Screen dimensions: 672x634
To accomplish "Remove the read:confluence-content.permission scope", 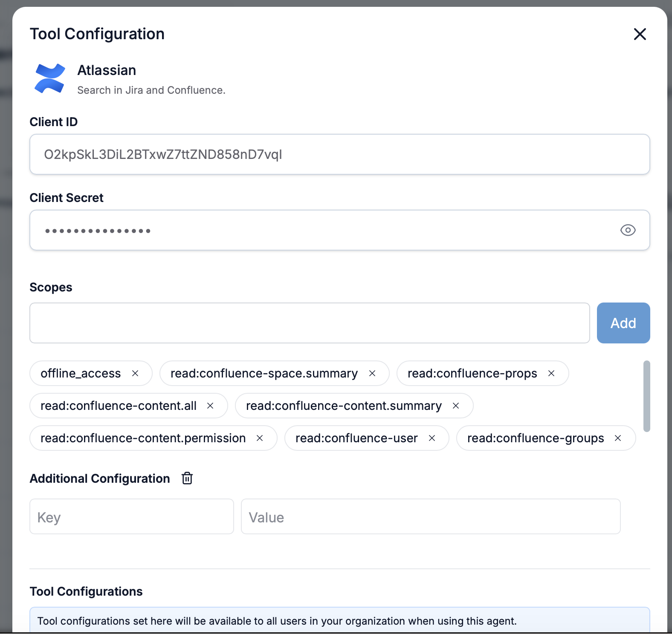I will pos(260,438).
